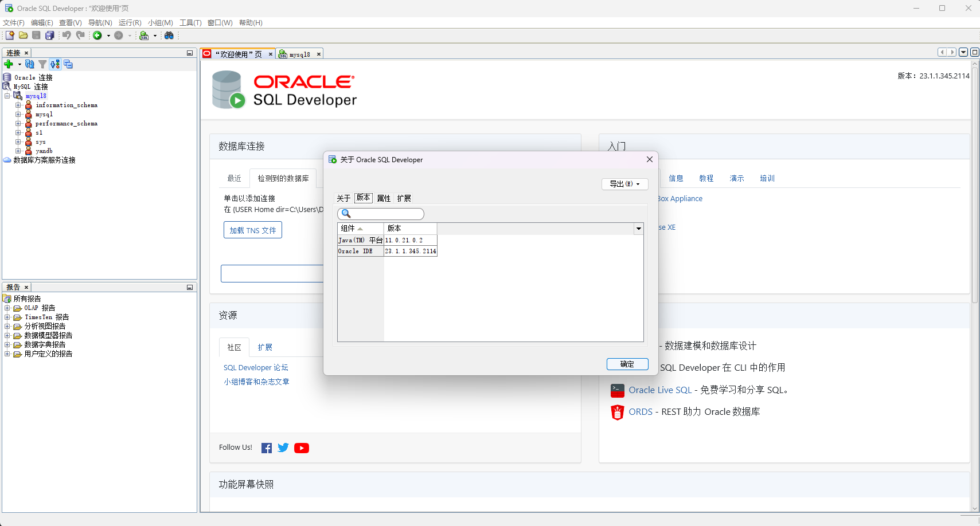Screen dimensions: 980x526
Task: Minimize the 连接 panel
Action: point(190,53)
